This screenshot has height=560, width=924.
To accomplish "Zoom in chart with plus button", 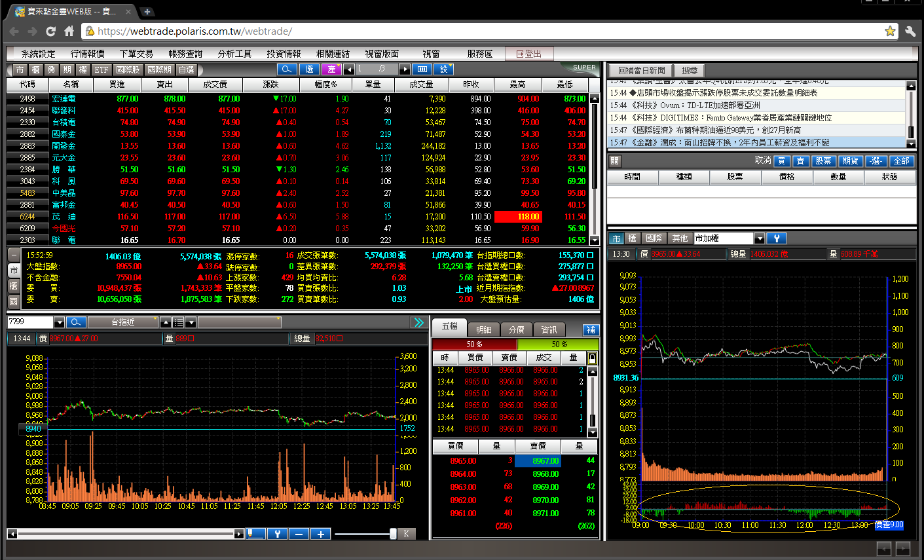I will [321, 534].
